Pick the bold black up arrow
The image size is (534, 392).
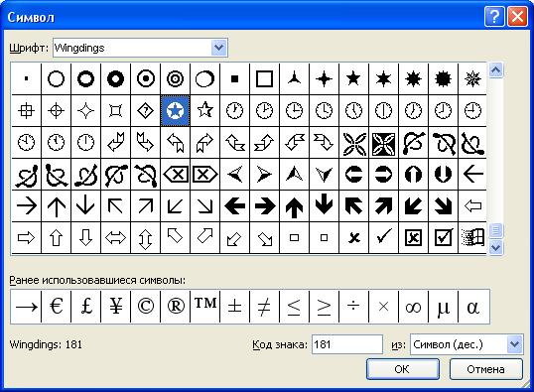(x=294, y=206)
